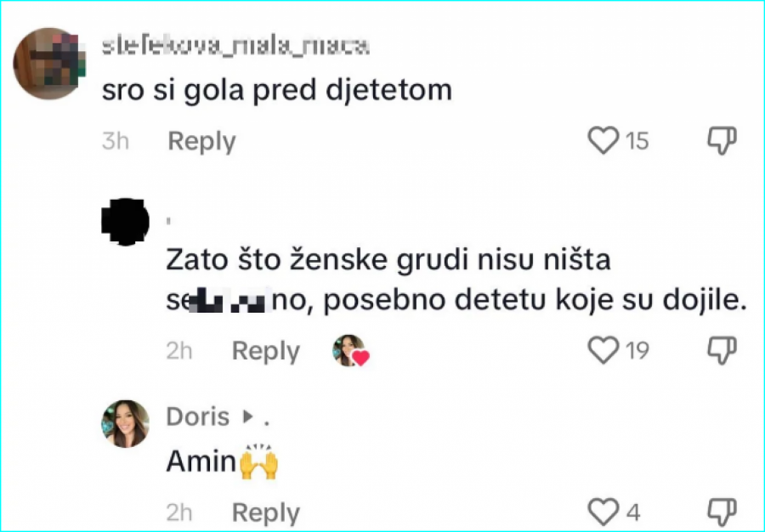Screen dimensions: 765x532
Task: Click thumbs-down on Doris's "Amin" comment
Action: (x=722, y=512)
